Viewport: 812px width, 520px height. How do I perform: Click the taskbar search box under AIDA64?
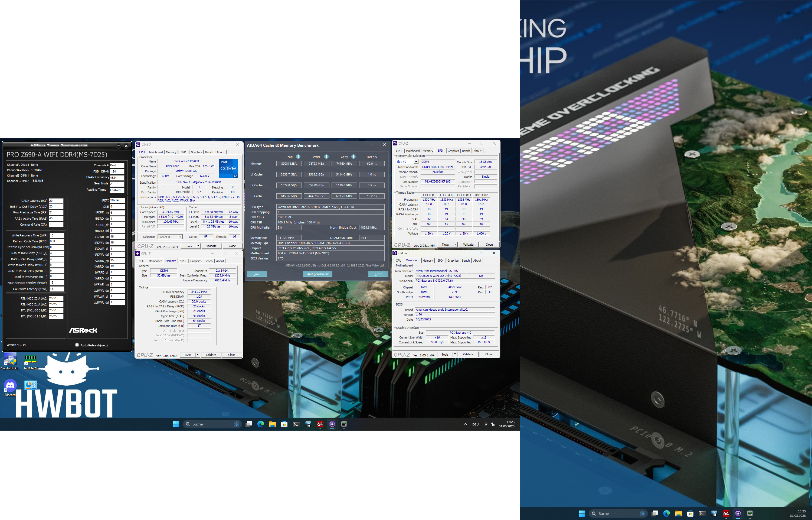212,424
